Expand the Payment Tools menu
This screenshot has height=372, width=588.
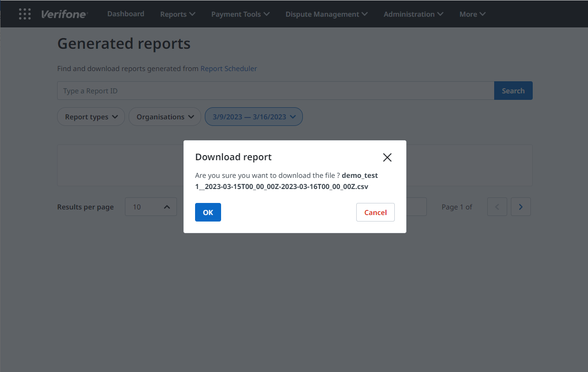click(241, 14)
